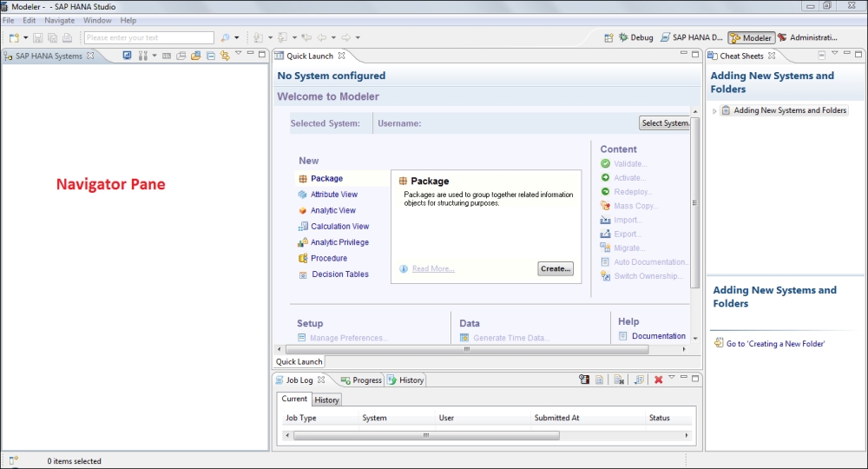Click the search magnifier icon beside text field
This screenshot has height=469, width=868.
point(225,37)
